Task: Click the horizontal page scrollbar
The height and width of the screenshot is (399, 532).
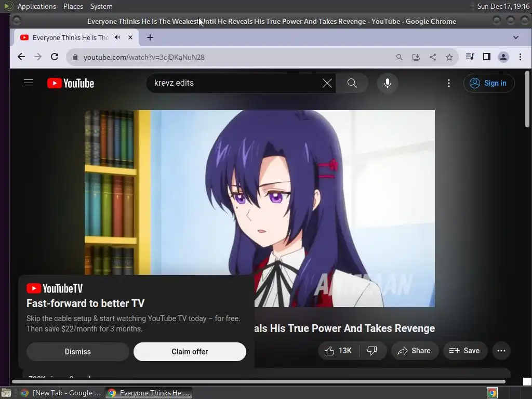Action: (259, 382)
